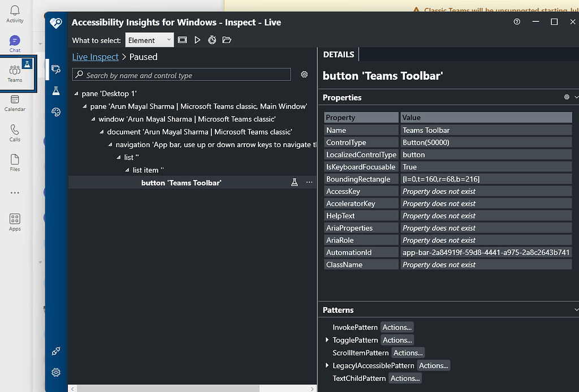Toggle the beaker icon on the Teams Toolbar row
The image size is (579, 392).
(295, 182)
